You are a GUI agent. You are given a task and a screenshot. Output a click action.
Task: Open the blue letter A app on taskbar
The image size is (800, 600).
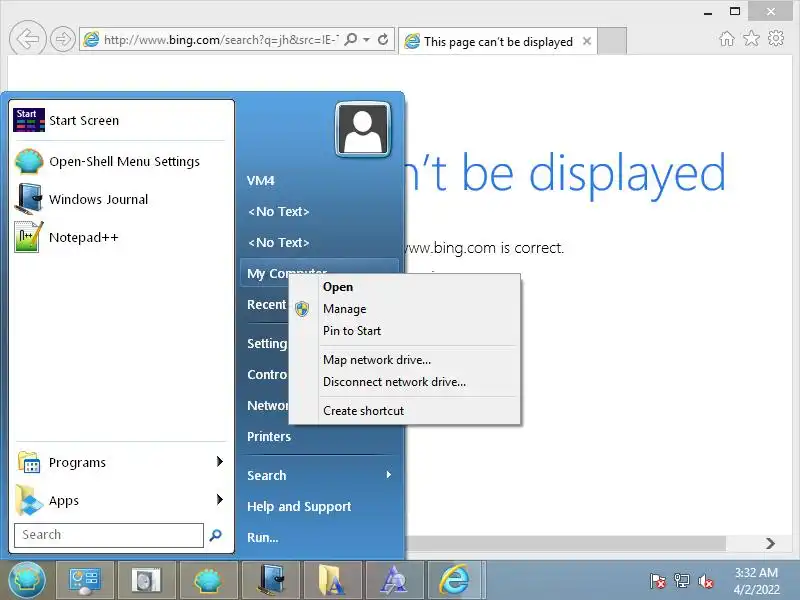393,581
